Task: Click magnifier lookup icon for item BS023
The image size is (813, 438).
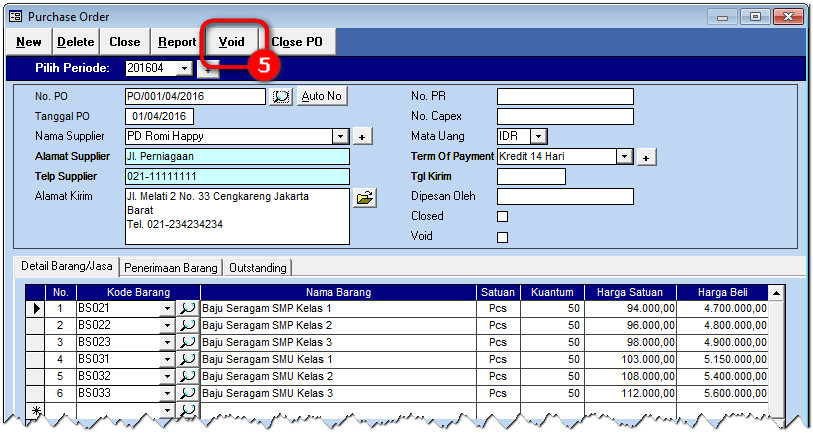Action: [187, 342]
